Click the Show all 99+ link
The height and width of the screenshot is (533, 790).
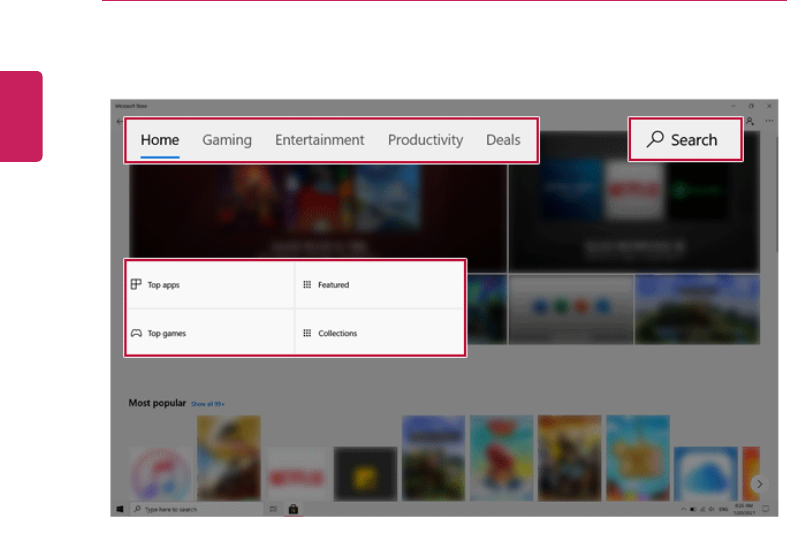(x=208, y=404)
